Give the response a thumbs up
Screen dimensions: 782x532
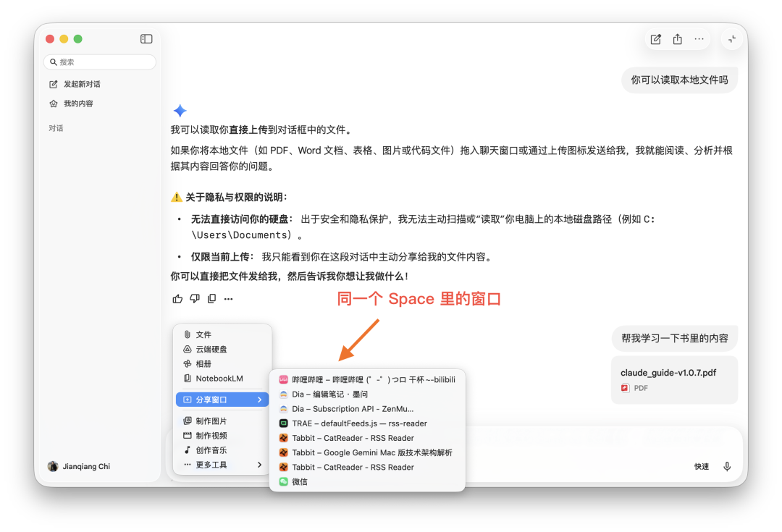pyautogui.click(x=177, y=299)
